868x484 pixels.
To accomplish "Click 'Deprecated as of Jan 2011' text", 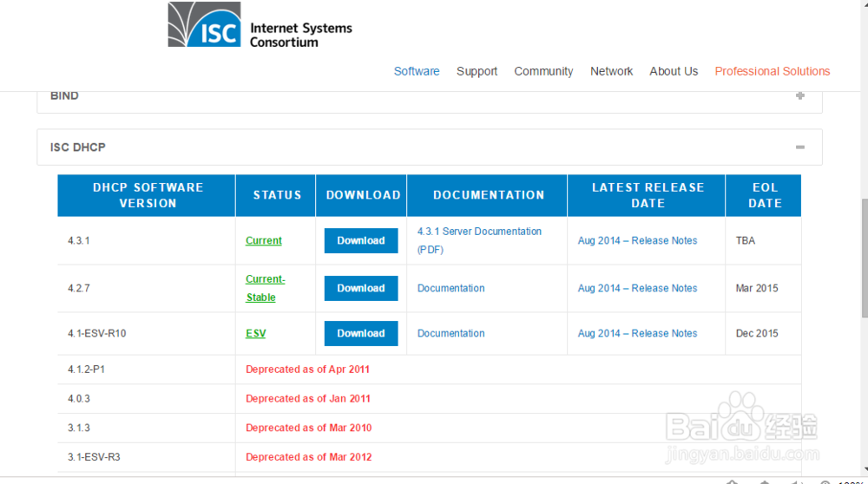I will 308,399.
